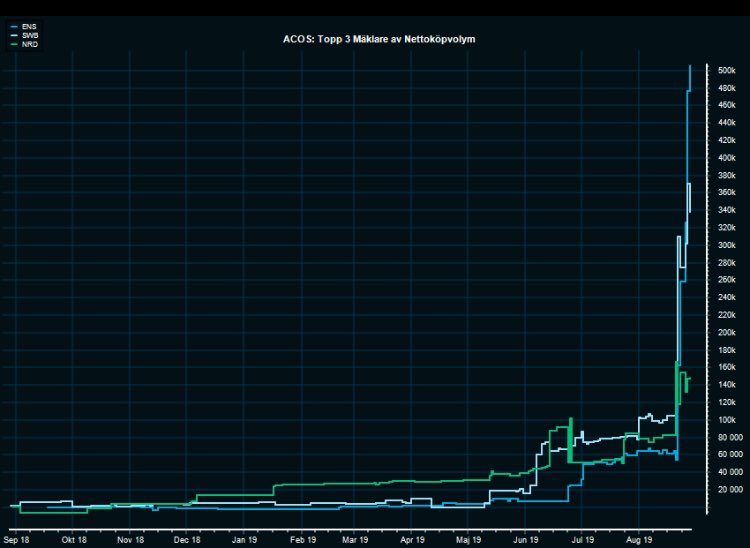Click the 140k y-axis value
Screen dimensions: 750x548
point(727,384)
